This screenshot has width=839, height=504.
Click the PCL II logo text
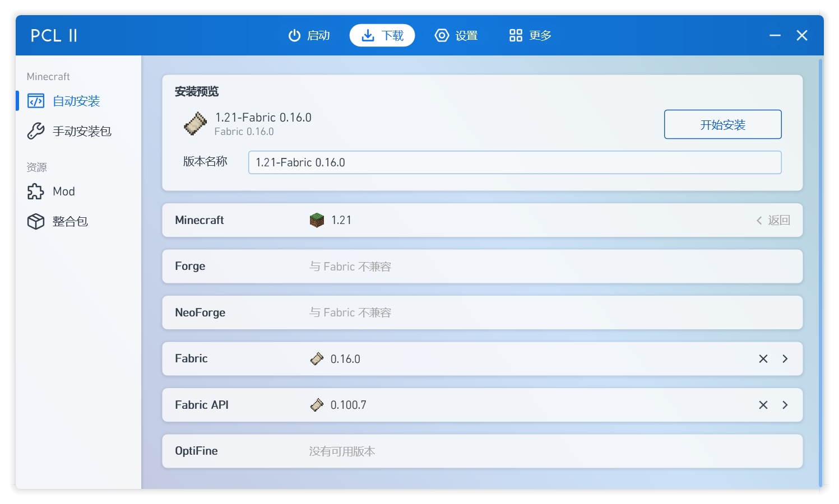(54, 35)
